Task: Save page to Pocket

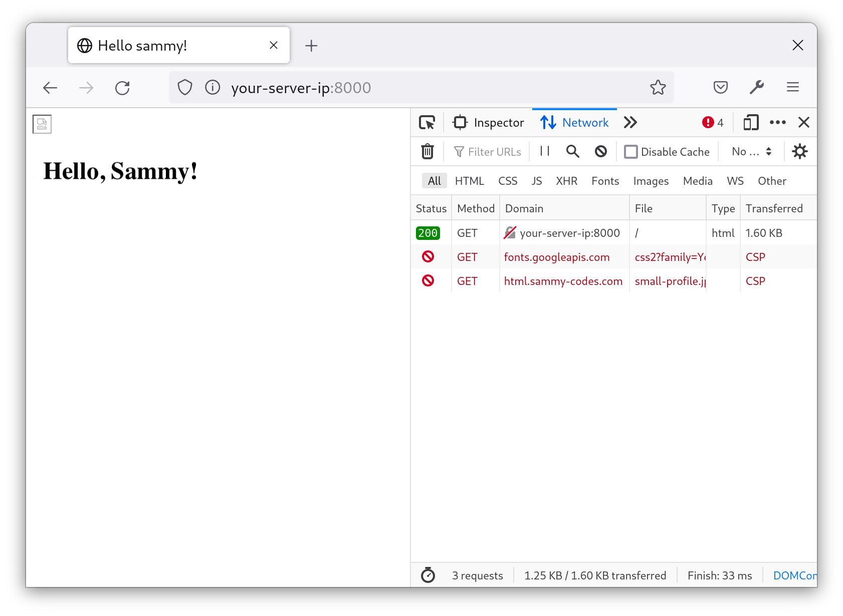Action: pos(720,87)
